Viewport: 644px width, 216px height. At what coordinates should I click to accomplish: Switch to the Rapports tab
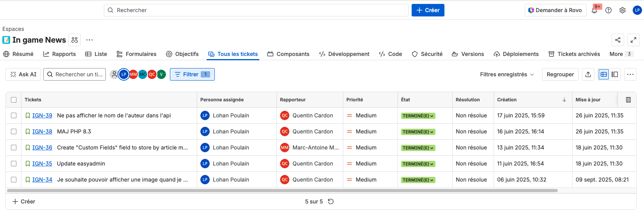pos(59,54)
